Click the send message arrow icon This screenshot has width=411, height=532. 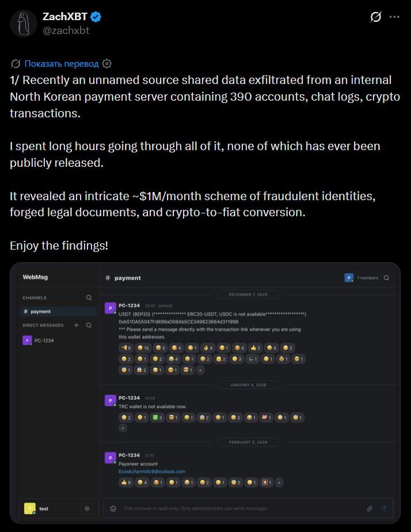[x=383, y=508]
